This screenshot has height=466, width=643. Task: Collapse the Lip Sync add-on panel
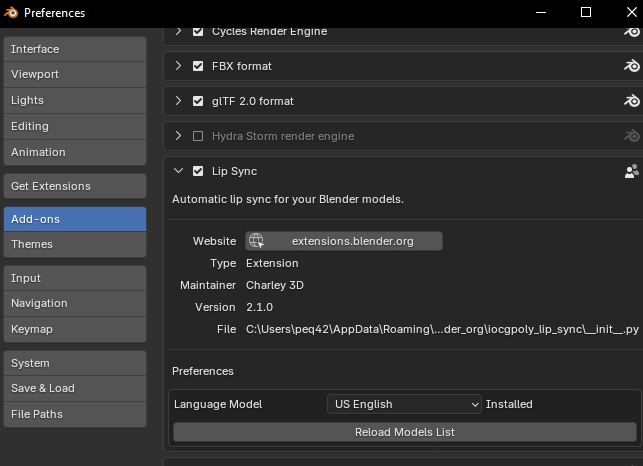(x=179, y=171)
